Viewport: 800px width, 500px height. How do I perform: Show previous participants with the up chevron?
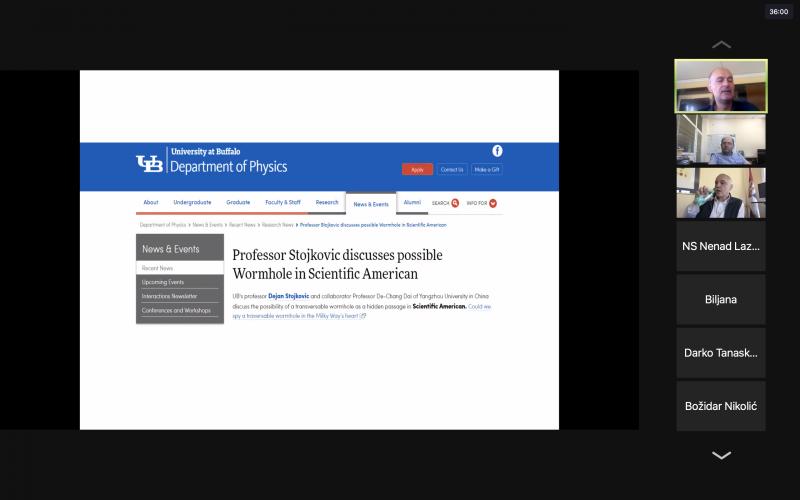[721, 45]
